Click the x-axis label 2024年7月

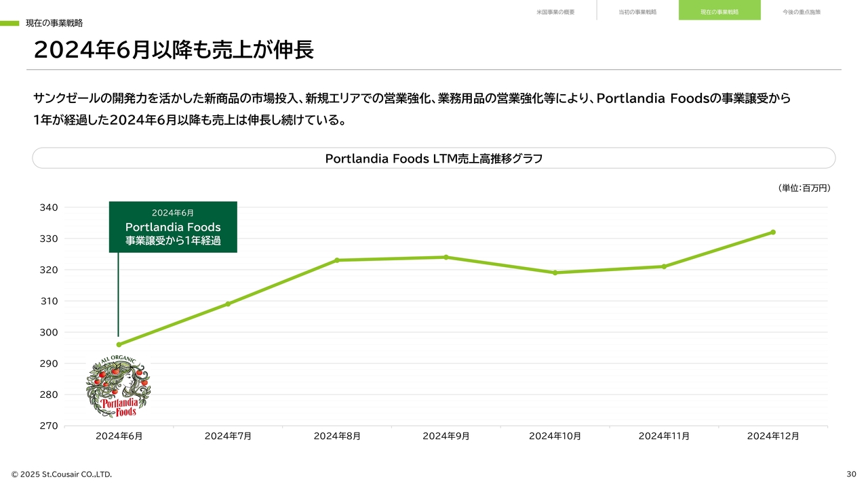point(228,436)
